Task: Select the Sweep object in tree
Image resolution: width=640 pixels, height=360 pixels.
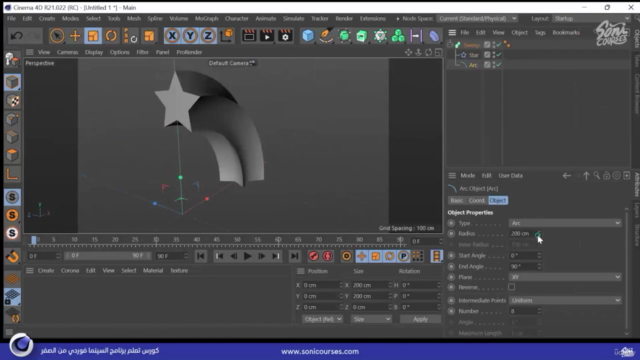Action: [x=471, y=45]
